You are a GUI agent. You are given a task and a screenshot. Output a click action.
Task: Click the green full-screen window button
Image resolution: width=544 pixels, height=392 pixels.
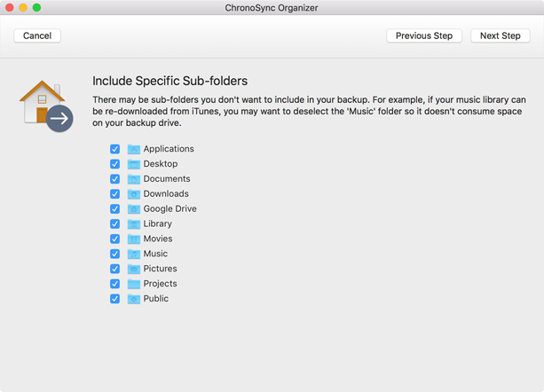(x=36, y=7)
